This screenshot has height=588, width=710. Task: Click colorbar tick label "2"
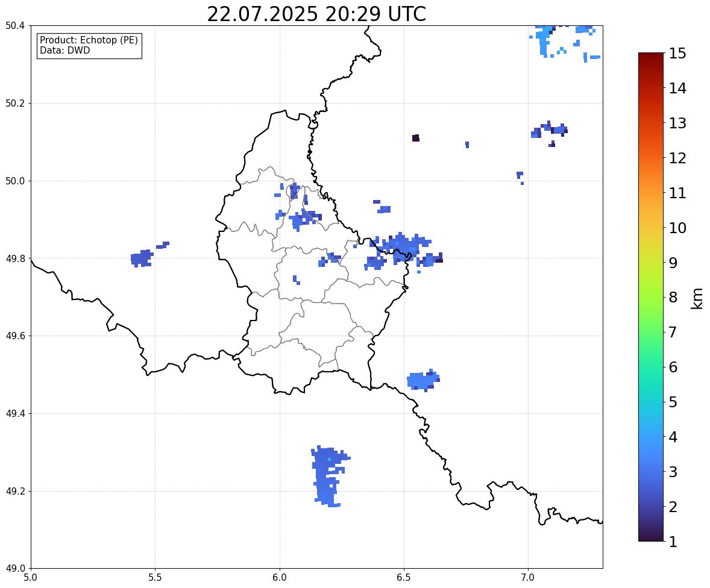[x=673, y=507]
